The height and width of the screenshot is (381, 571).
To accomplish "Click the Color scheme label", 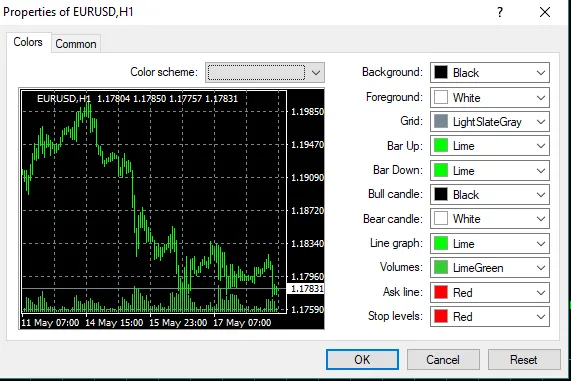I will pos(164,72).
